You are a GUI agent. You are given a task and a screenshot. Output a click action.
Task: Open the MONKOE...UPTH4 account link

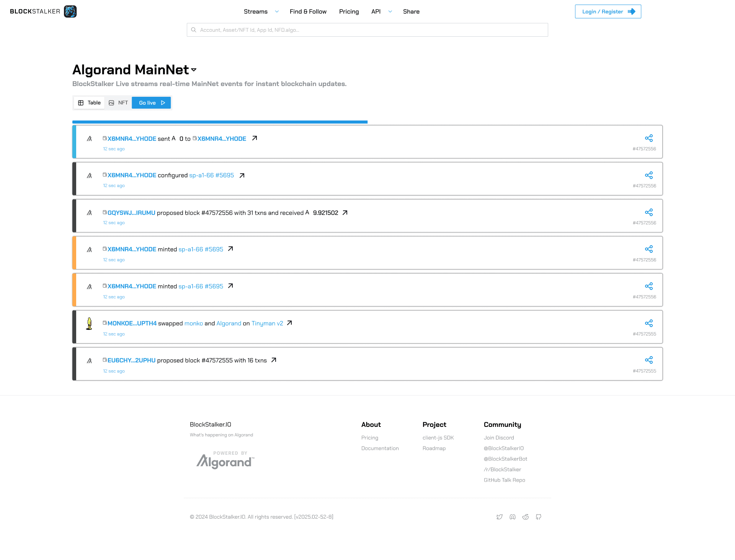(x=132, y=323)
